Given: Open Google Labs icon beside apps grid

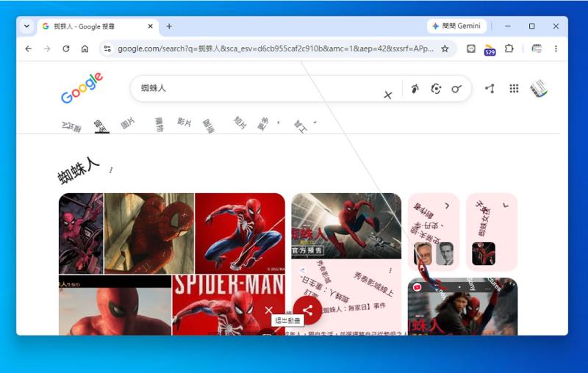Looking at the screenshot, I should pos(490,89).
